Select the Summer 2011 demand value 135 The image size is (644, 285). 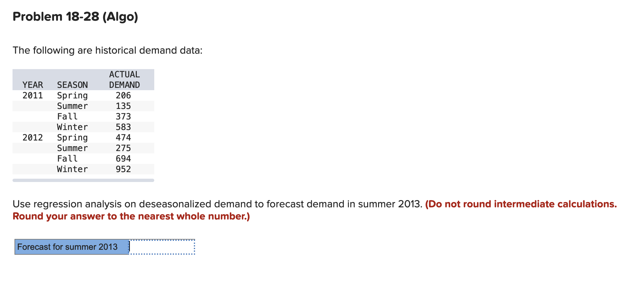point(124,106)
